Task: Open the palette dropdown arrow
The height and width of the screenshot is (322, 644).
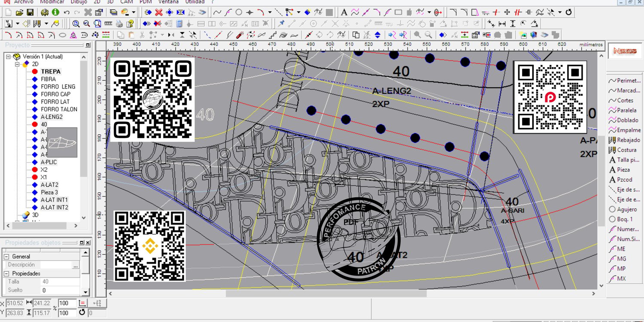Action: [x=134, y=12]
